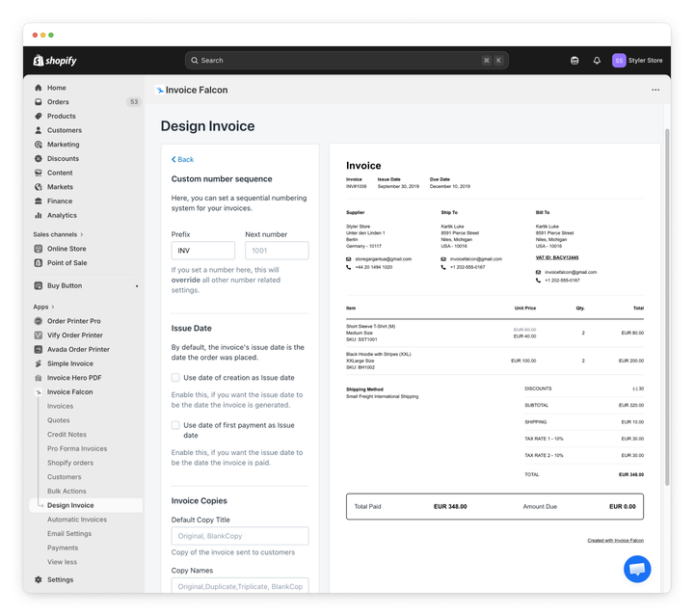The height and width of the screenshot is (616, 694).
Task: Click the Orders count badge 53
Action: (134, 102)
